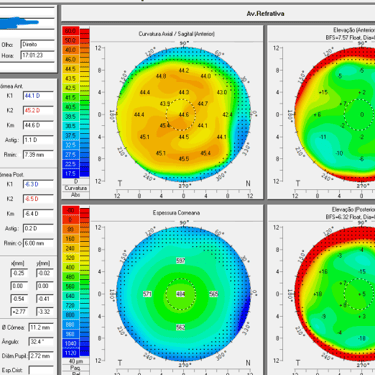Pick the 17.5 dark blue curvature swatch
This screenshot has height=375, width=375.
[70, 174]
